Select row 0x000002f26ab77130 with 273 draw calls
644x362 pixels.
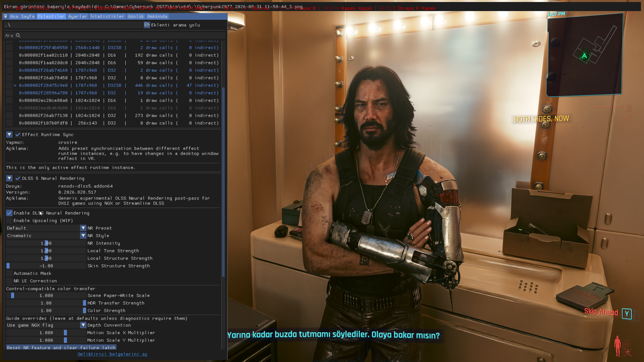[119, 116]
